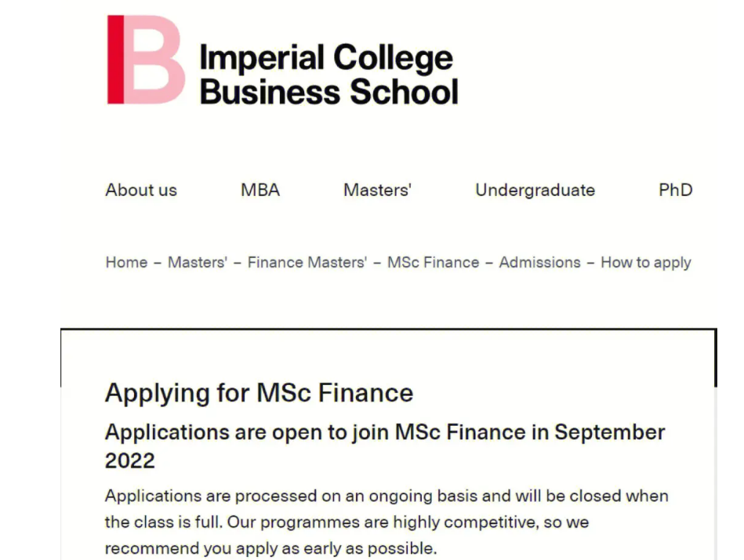Open the About us navigation item
The height and width of the screenshot is (560, 744).
tap(141, 190)
